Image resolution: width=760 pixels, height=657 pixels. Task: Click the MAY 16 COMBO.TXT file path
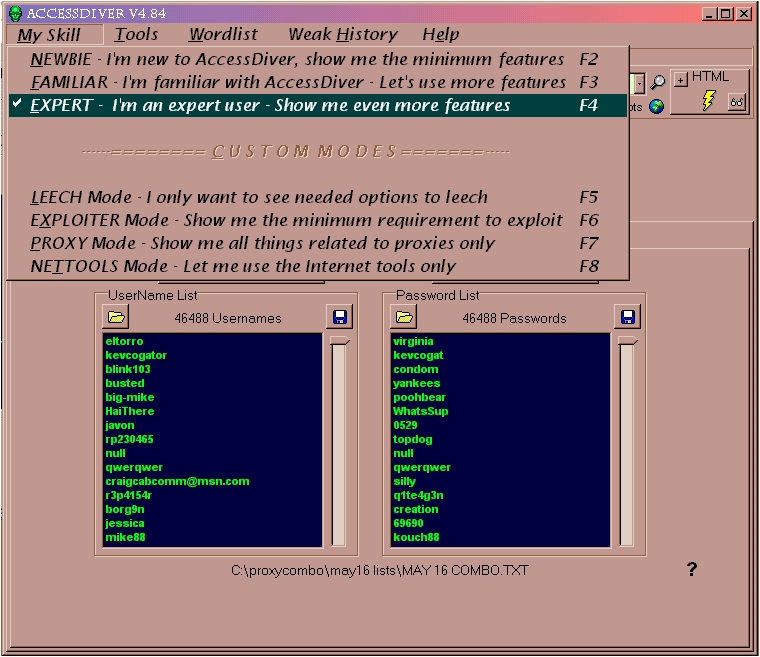(380, 571)
